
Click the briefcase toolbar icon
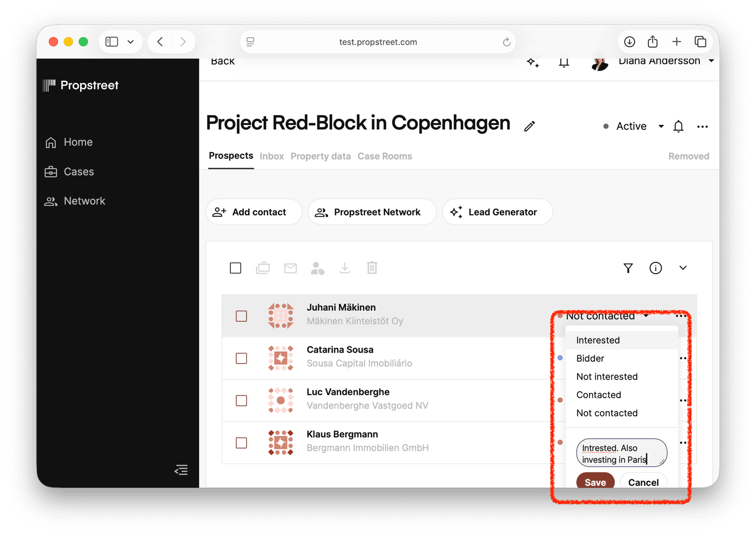pyautogui.click(x=263, y=268)
